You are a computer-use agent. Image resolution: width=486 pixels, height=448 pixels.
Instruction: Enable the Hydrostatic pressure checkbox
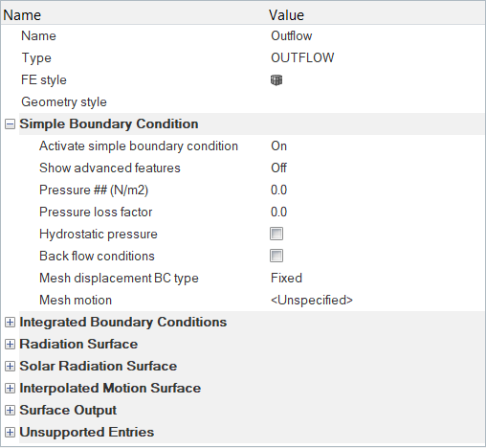tap(276, 234)
